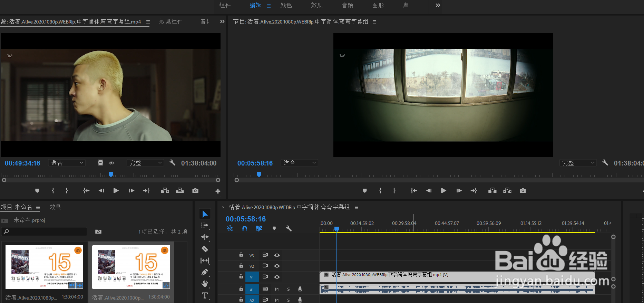Open project panel menu
Image resolution: width=644 pixels, height=303 pixels.
pyautogui.click(x=38, y=208)
